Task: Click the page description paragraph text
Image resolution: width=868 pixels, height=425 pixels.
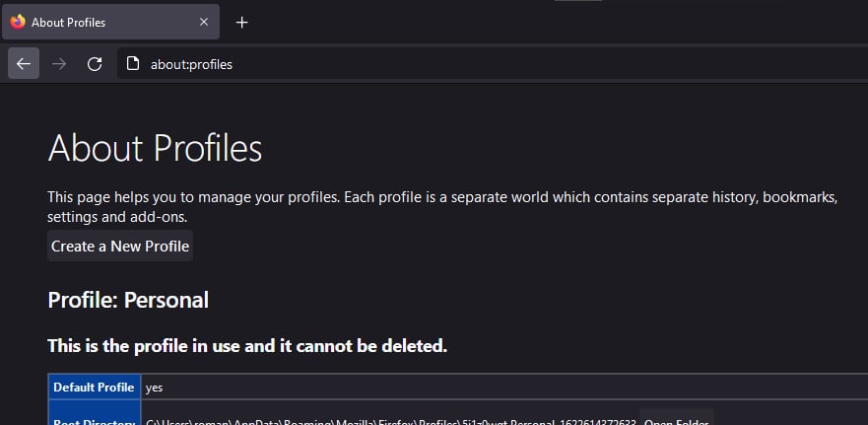Action: [x=442, y=207]
